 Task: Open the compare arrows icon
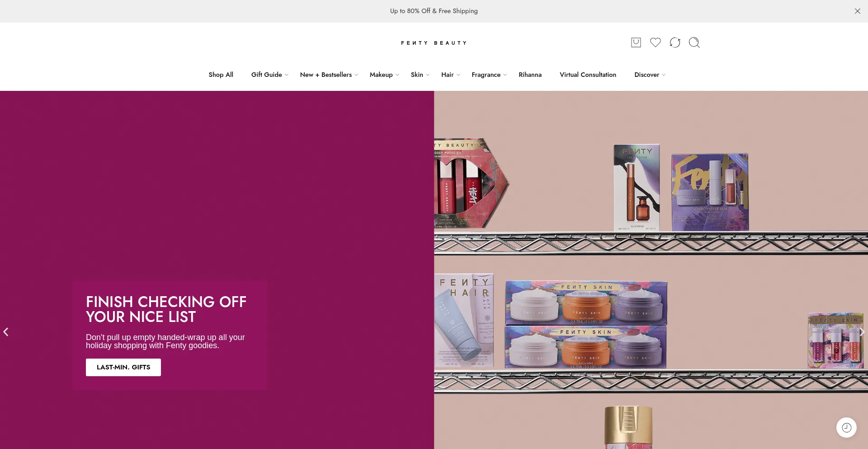675,43
